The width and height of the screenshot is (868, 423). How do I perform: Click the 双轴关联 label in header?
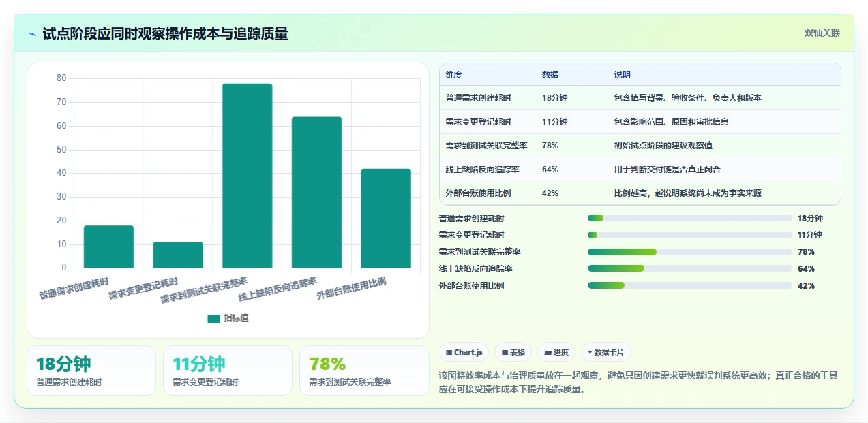coord(822,33)
